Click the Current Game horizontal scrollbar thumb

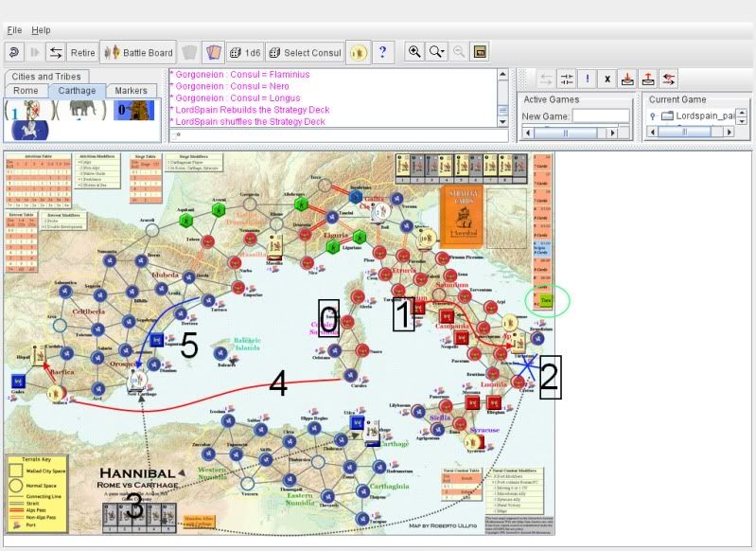click(x=684, y=132)
